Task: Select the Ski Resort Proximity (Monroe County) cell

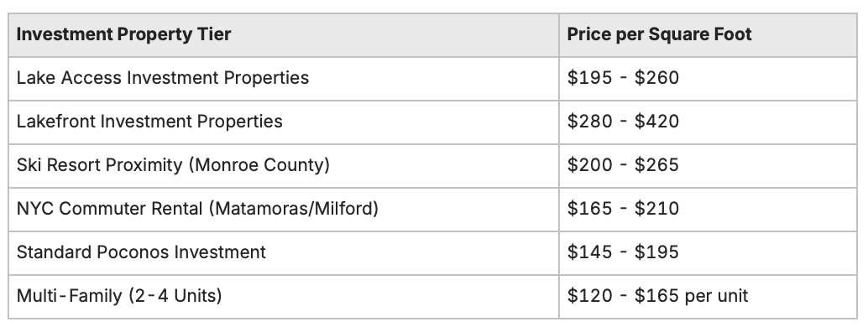Action: (284, 166)
